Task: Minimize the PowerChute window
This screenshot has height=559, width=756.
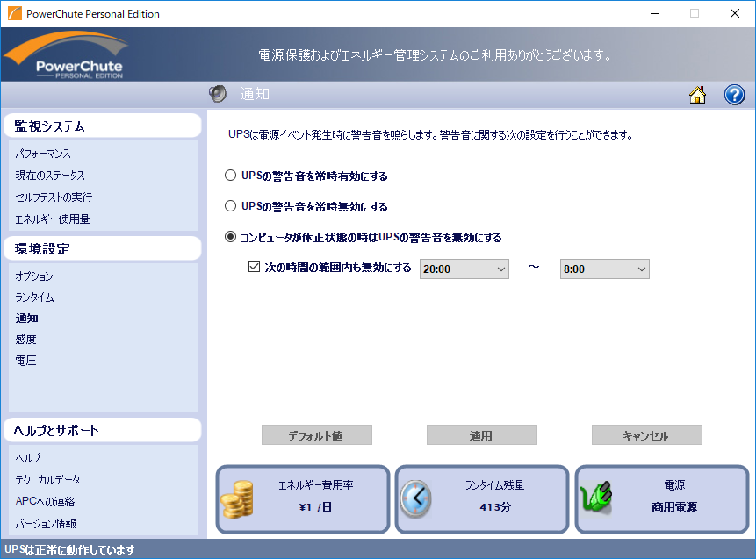Action: 655,13
